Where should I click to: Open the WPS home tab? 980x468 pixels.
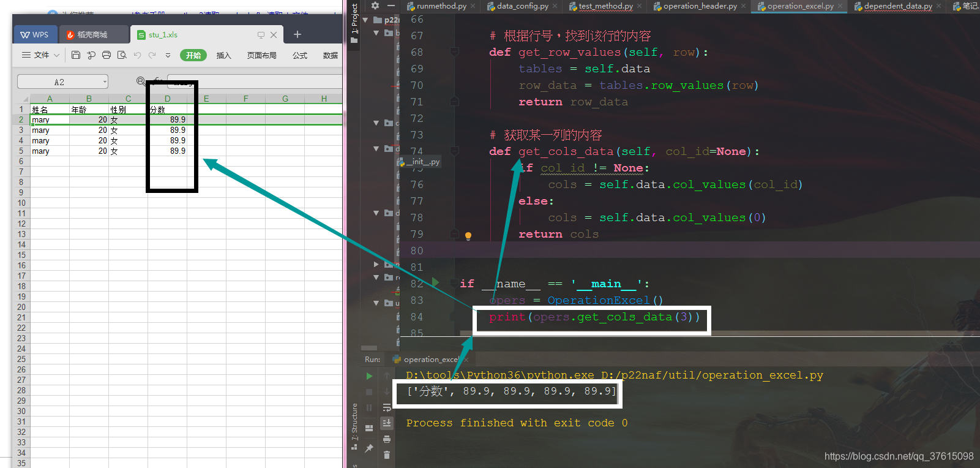point(35,35)
